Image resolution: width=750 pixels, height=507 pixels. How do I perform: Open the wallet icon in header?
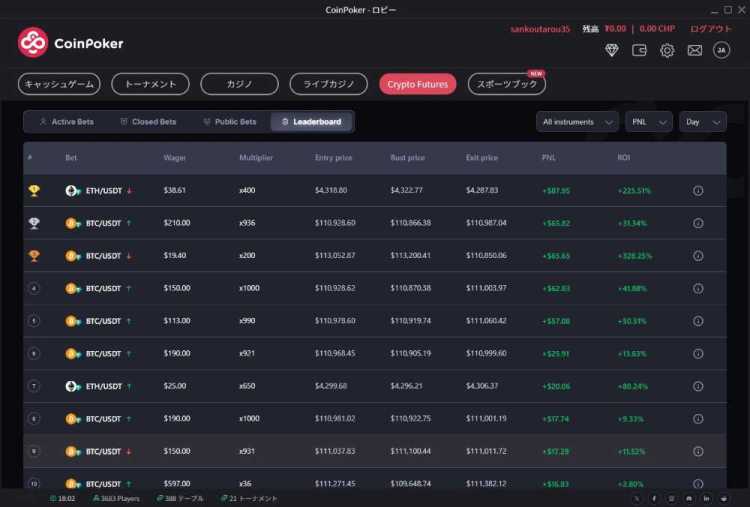pos(640,50)
